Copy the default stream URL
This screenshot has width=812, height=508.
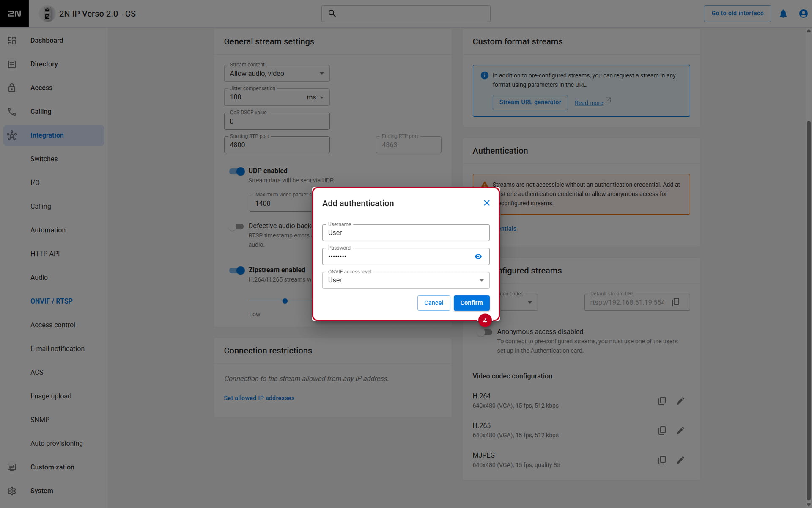[676, 302]
